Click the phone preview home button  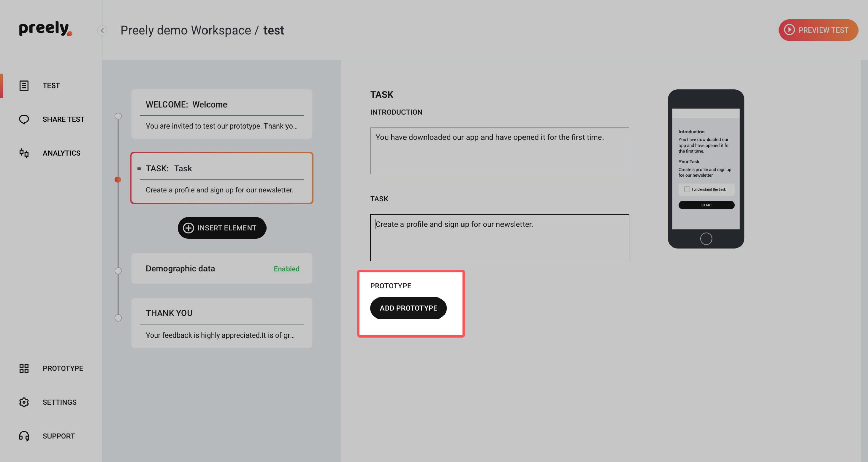[x=706, y=239]
